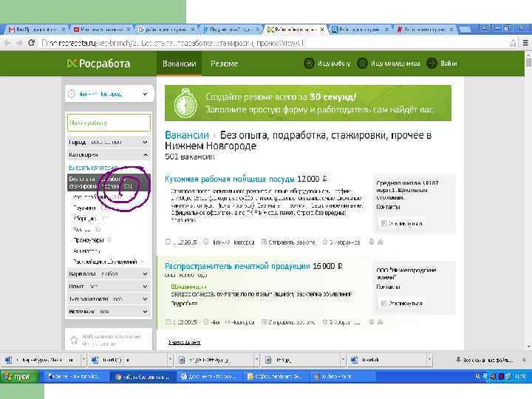Switch to the YouTube browser tab
The image size is (532, 399).
(101, 30)
